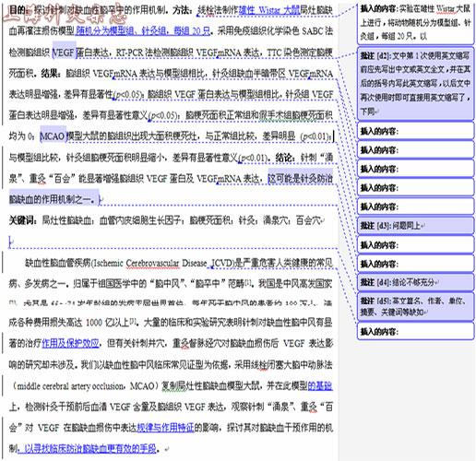This screenshot has width=476, height=461.
Task: Click the phrase 缺血性脑血管疾病 starting second paragraph
Action: click(58, 263)
